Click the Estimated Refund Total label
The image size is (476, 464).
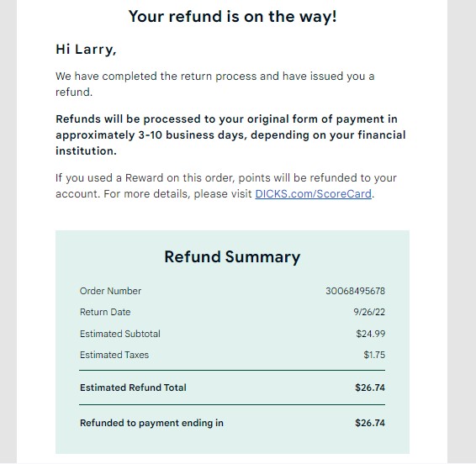click(x=133, y=388)
